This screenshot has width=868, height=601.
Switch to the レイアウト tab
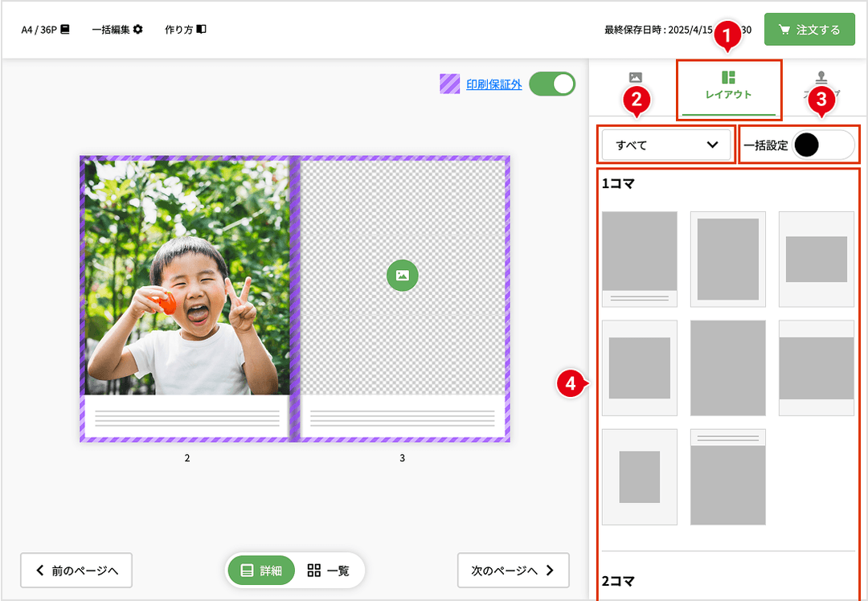(728, 85)
